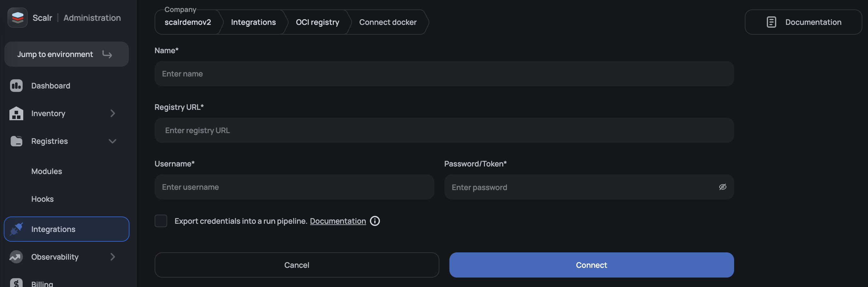Open the Hooks menu item
The height and width of the screenshot is (287, 868).
[42, 199]
